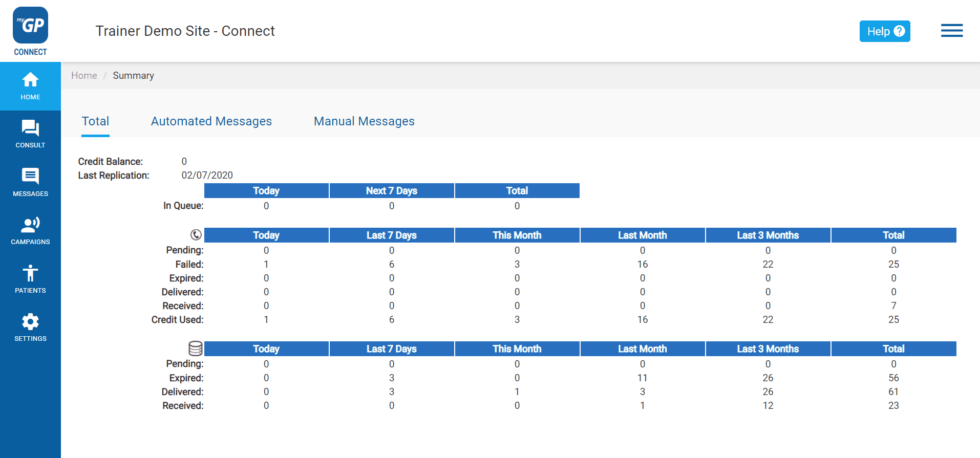Switch to the Manual Messages tab
The width and height of the screenshot is (980, 458).
[364, 121]
